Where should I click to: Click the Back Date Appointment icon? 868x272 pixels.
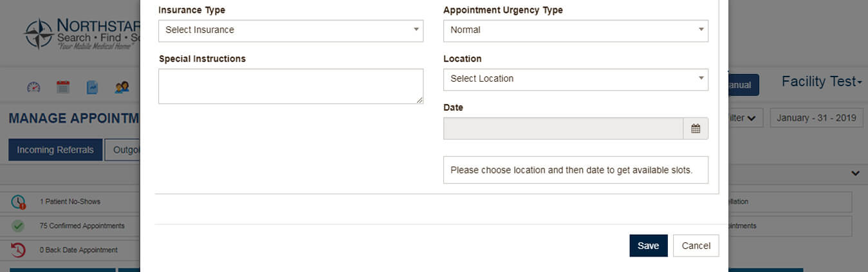[18, 249]
